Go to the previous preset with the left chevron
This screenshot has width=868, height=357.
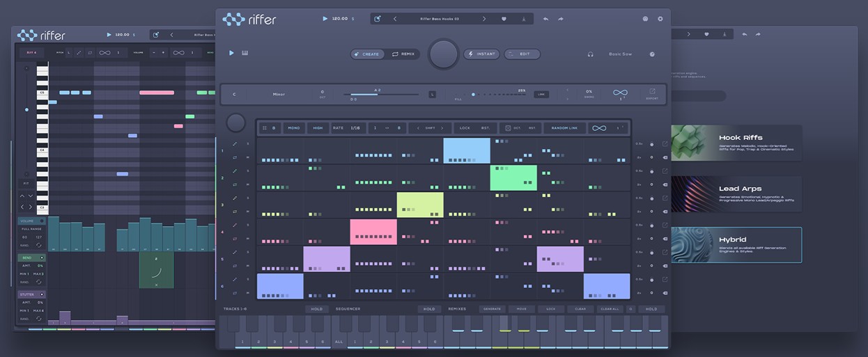click(395, 19)
